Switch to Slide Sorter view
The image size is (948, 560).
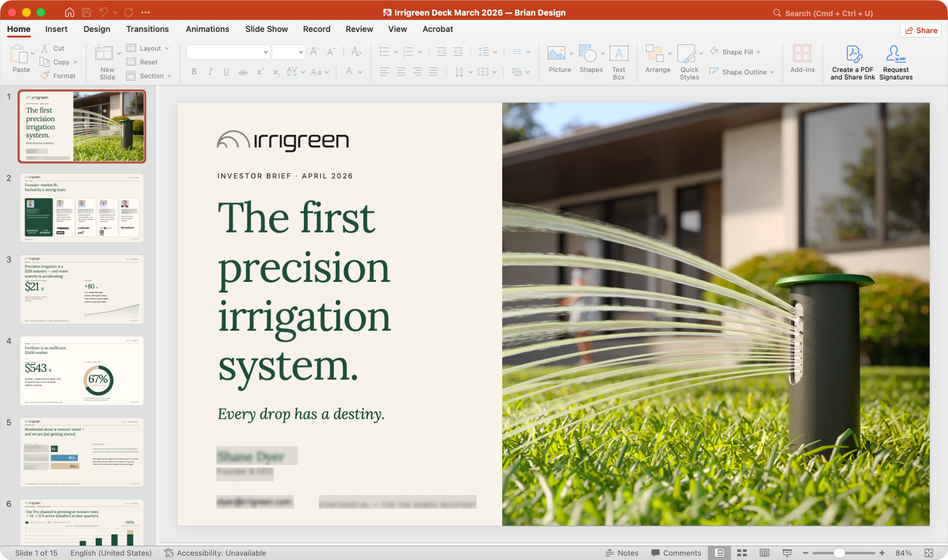742,553
